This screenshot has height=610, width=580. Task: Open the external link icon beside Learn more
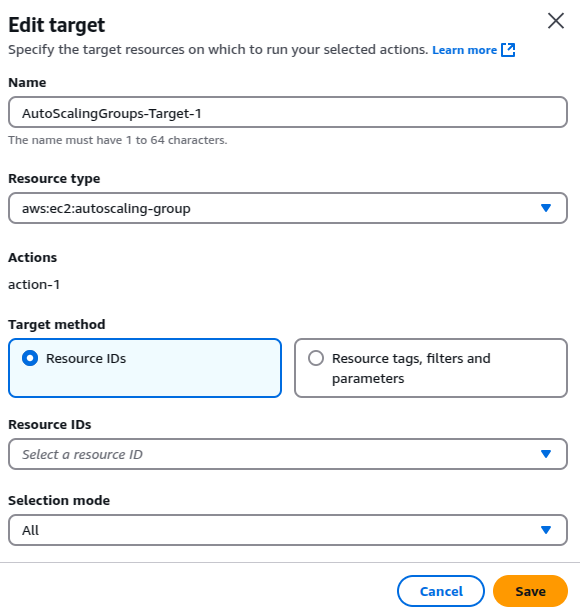click(508, 50)
